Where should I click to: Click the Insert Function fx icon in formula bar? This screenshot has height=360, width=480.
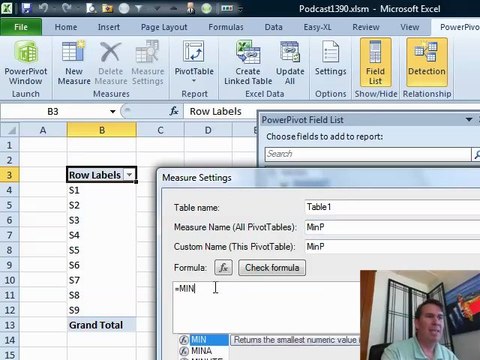tap(174, 111)
